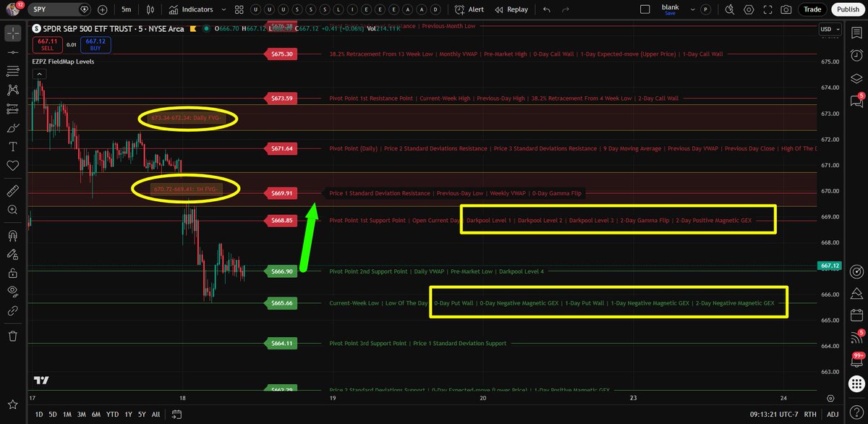Select the crosshair cursor tool
868x424 pixels.
pyautogui.click(x=12, y=34)
